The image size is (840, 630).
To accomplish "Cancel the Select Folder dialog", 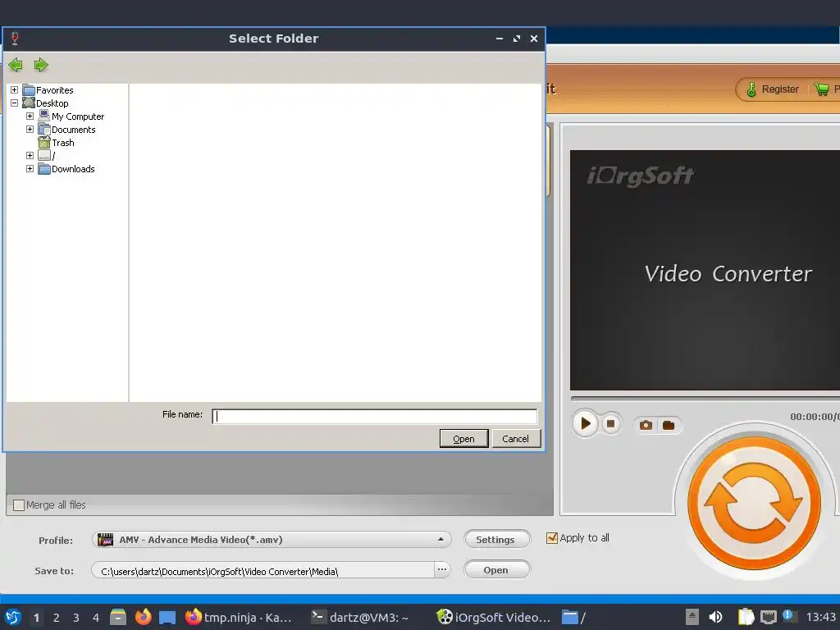I will point(515,439).
